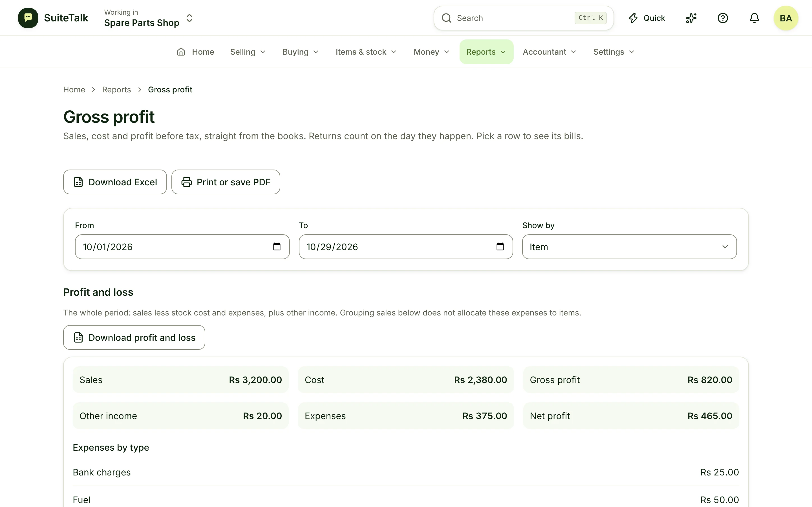
Task: Click the BA user avatar
Action: pyautogui.click(x=785, y=18)
